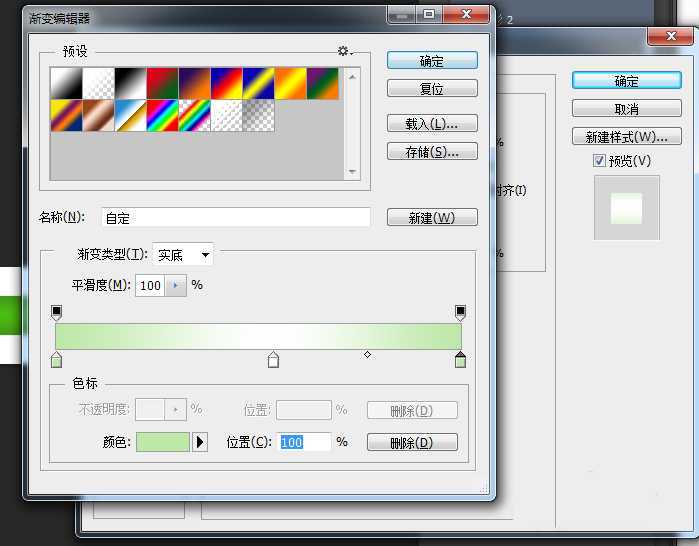Viewport: 699px width, 546px height.
Task: Select the red-to-green gradient preset
Action: [162, 83]
